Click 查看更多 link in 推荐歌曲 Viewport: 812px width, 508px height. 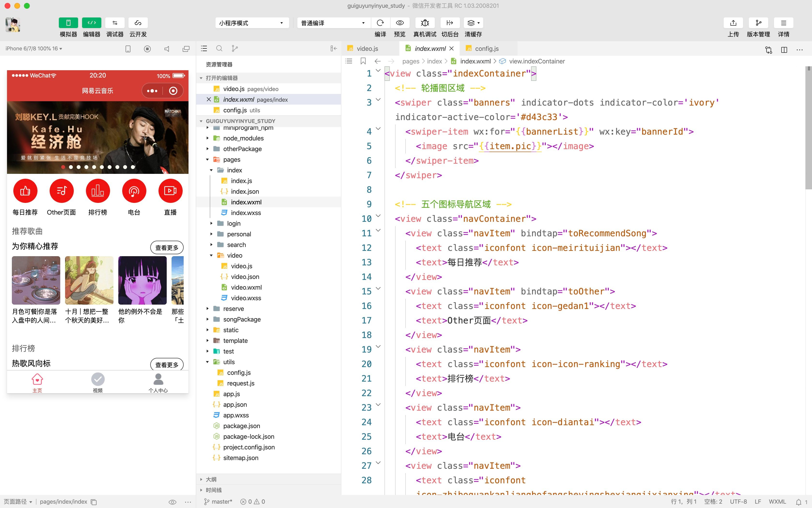click(x=167, y=247)
